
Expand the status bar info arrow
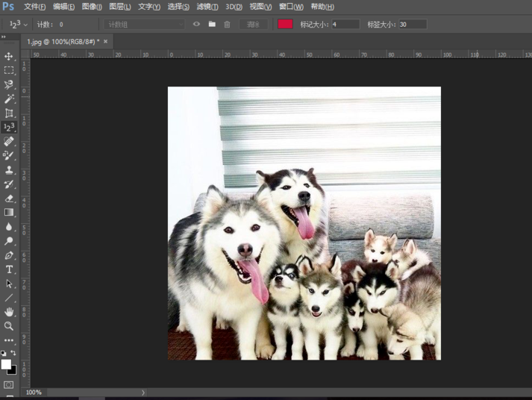pyautogui.click(x=143, y=393)
